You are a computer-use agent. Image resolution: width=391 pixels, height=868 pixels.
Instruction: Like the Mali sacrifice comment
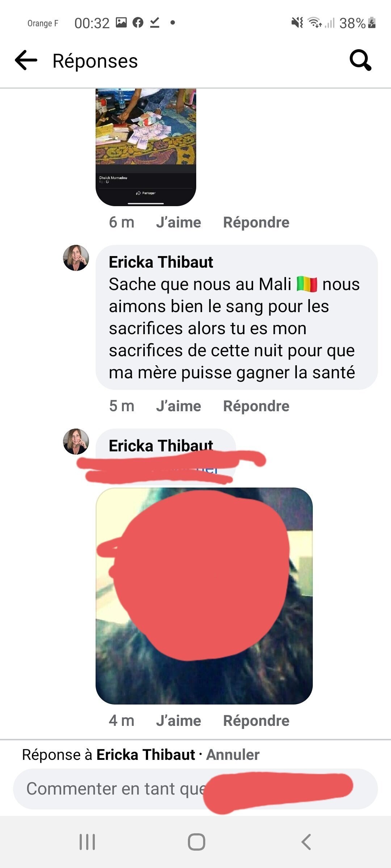178,406
